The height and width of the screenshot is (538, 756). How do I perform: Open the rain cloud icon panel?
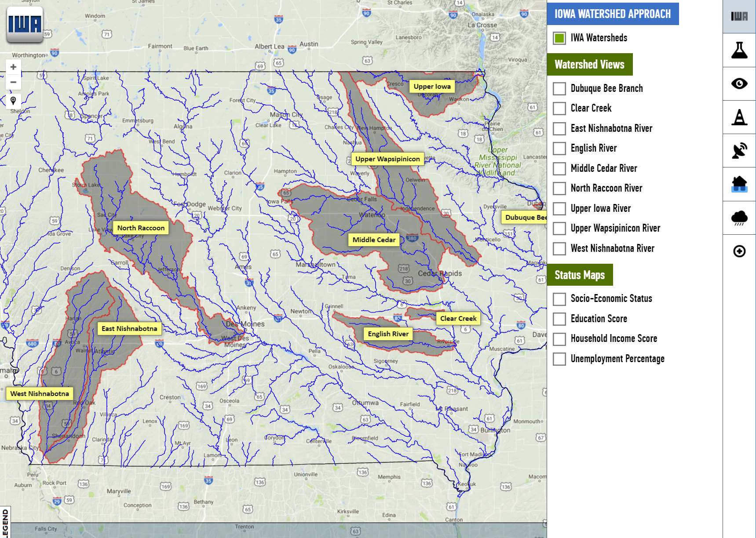pos(739,218)
